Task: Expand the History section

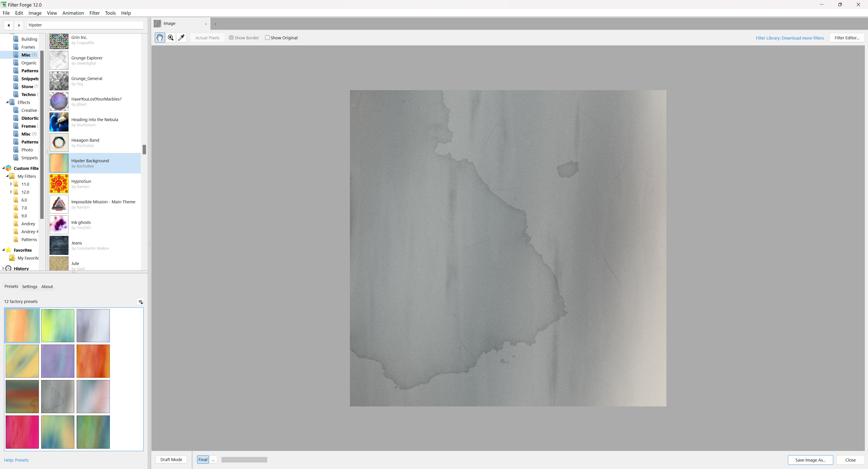Action: (x=3, y=268)
